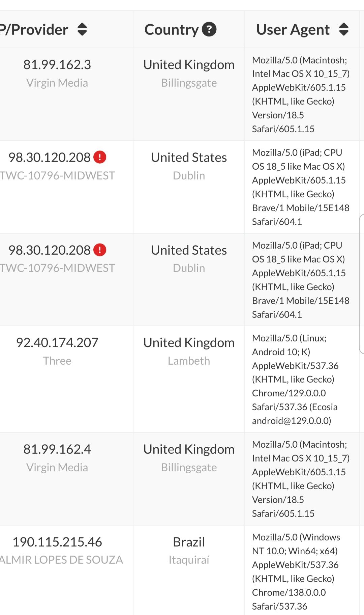Click the first Virgin Media provider label
The height and width of the screenshot is (615, 364).
(57, 83)
